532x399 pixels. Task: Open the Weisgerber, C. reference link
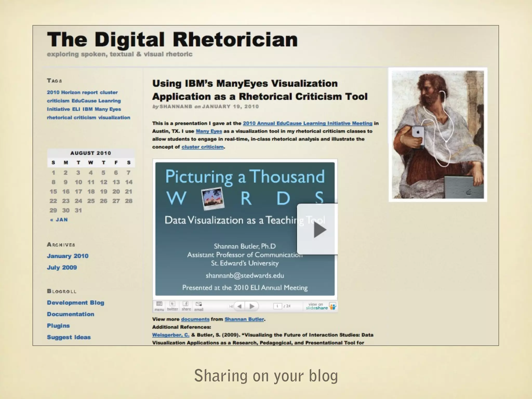pos(171,335)
